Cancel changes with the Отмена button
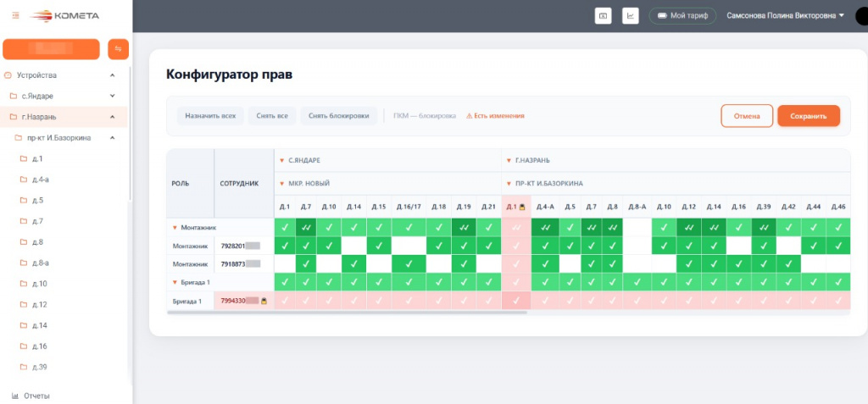The height and width of the screenshot is (404, 868). pos(747,116)
